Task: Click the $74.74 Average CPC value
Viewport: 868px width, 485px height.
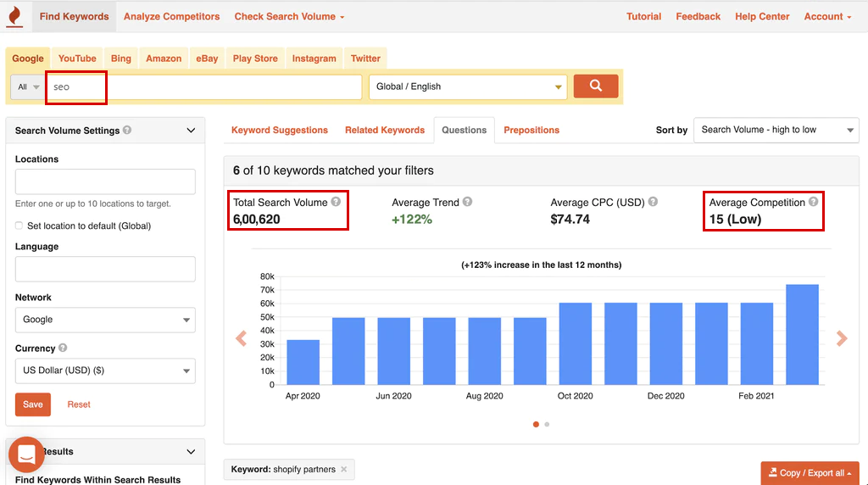Action: point(570,220)
